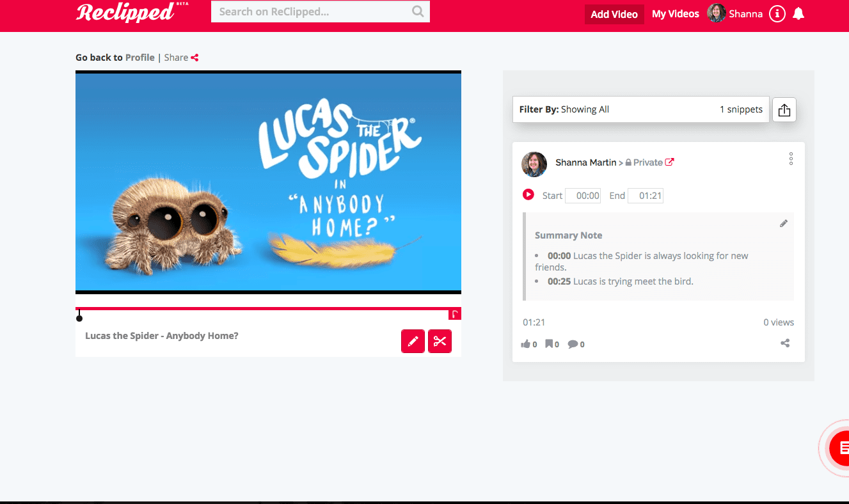This screenshot has height=504, width=849.
Task: Go to My Videos
Action: [675, 14]
